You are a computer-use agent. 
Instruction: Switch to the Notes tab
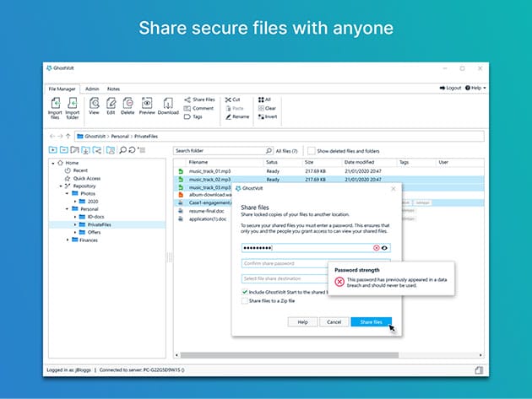click(114, 88)
